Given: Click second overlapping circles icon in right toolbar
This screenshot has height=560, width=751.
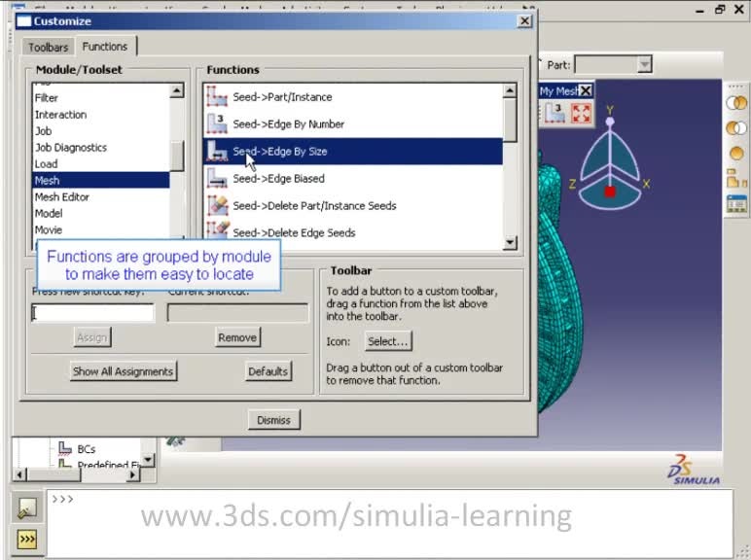Looking at the screenshot, I should pyautogui.click(x=736, y=127).
